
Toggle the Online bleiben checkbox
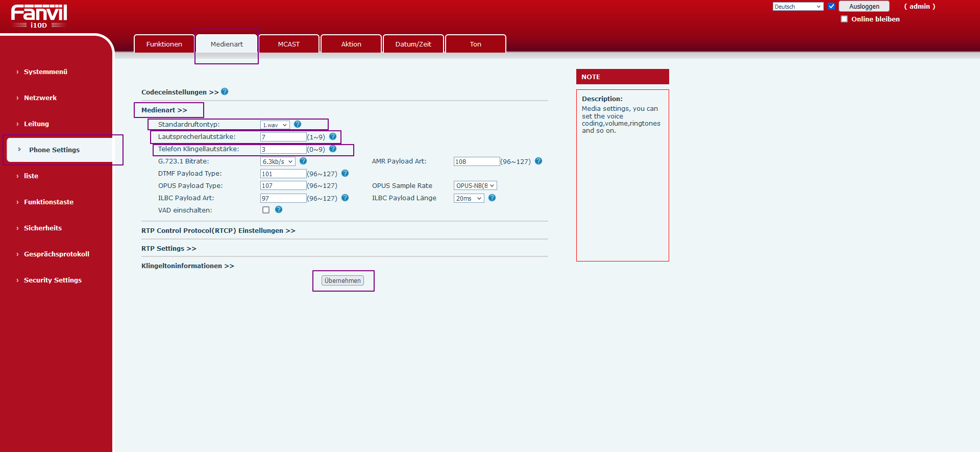[844, 19]
